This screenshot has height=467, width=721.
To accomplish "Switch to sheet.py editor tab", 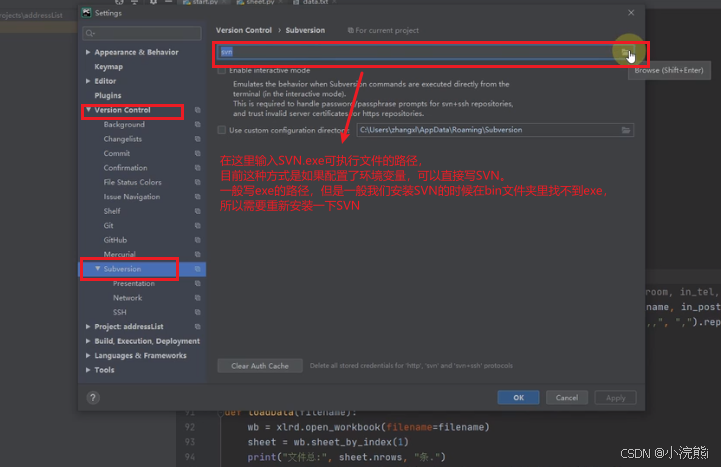I will 261,2.
